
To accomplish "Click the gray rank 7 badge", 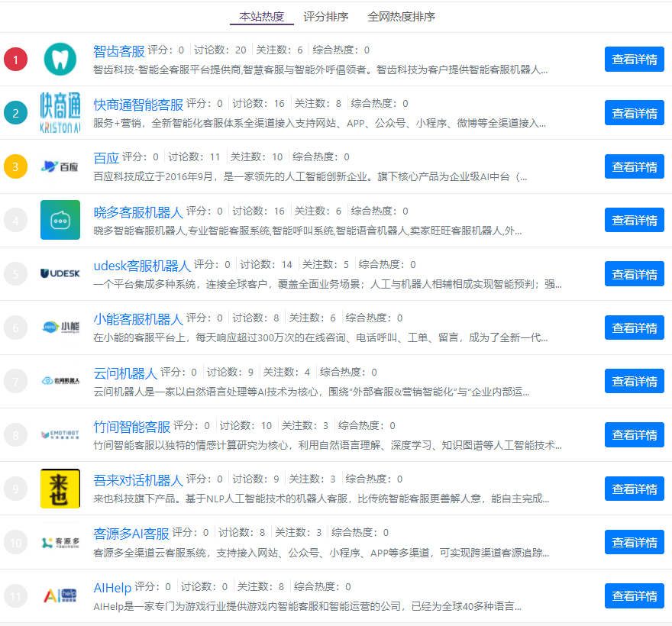I will tap(15, 382).
